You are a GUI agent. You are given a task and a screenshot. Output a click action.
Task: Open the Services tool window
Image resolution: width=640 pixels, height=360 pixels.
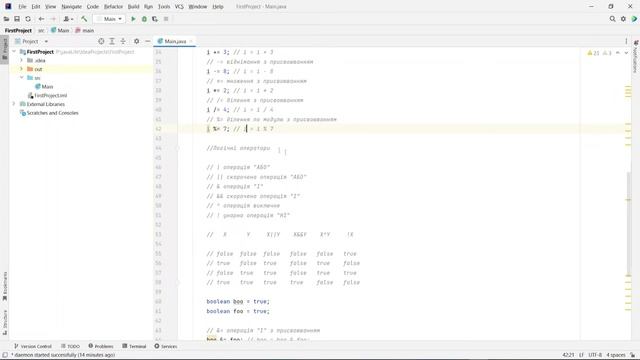[x=166, y=346]
